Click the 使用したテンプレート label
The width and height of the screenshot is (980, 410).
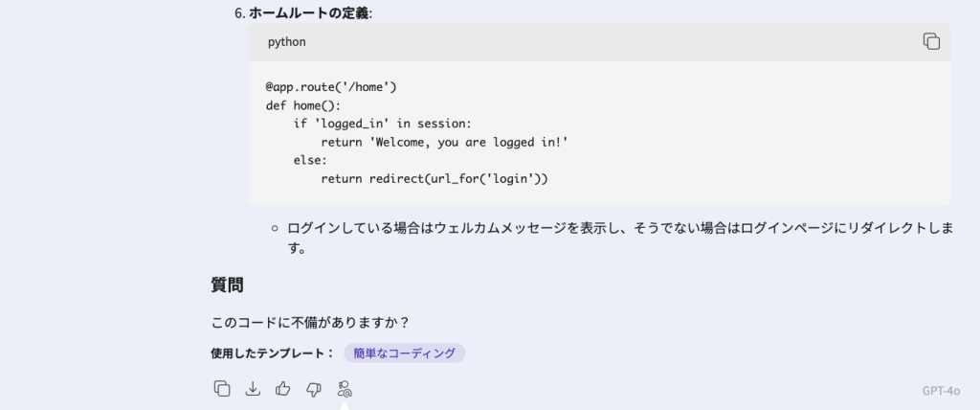tap(272, 353)
